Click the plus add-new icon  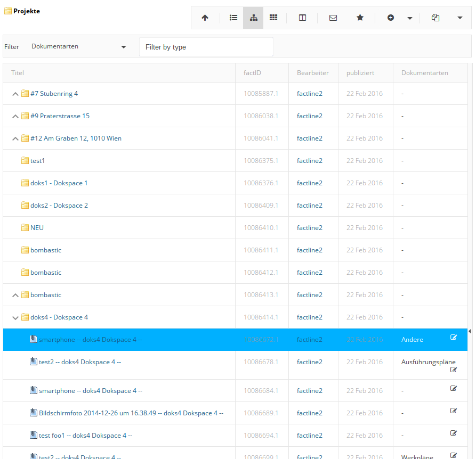coord(391,18)
